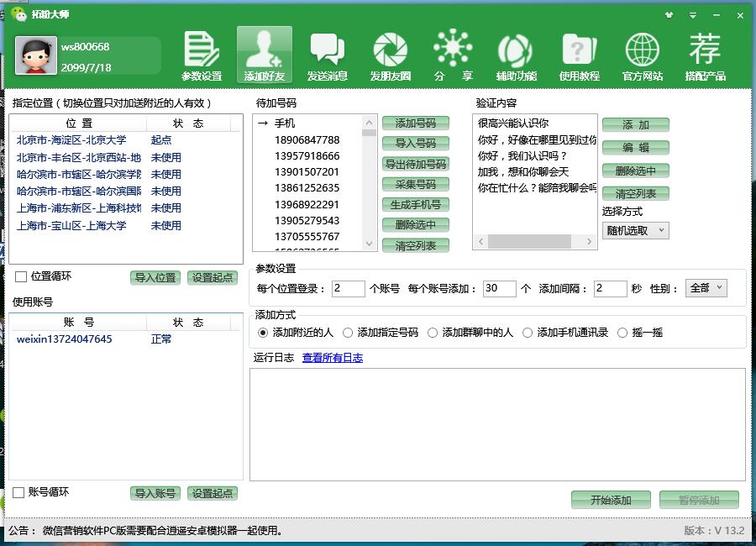This screenshot has width=756, height=546.
Task: Click the skin icon in title bar
Action: click(x=669, y=15)
